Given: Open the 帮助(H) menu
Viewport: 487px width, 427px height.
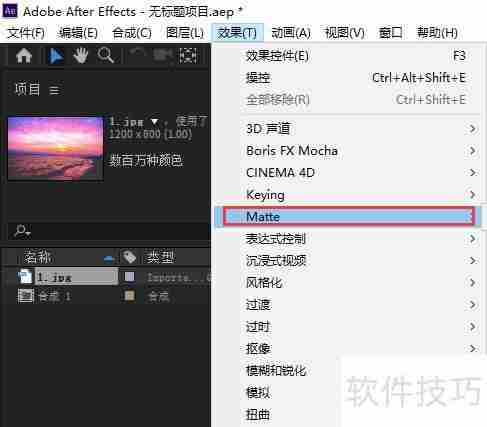Looking at the screenshot, I should 437,33.
